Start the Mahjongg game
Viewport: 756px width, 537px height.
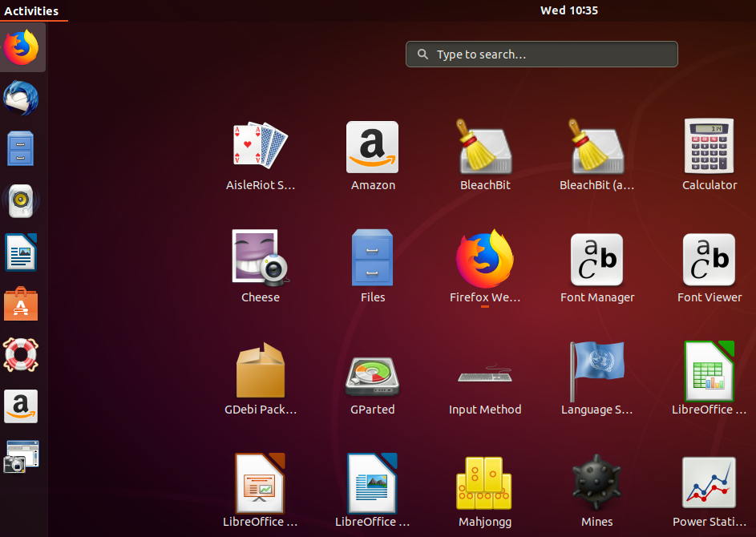click(x=485, y=491)
